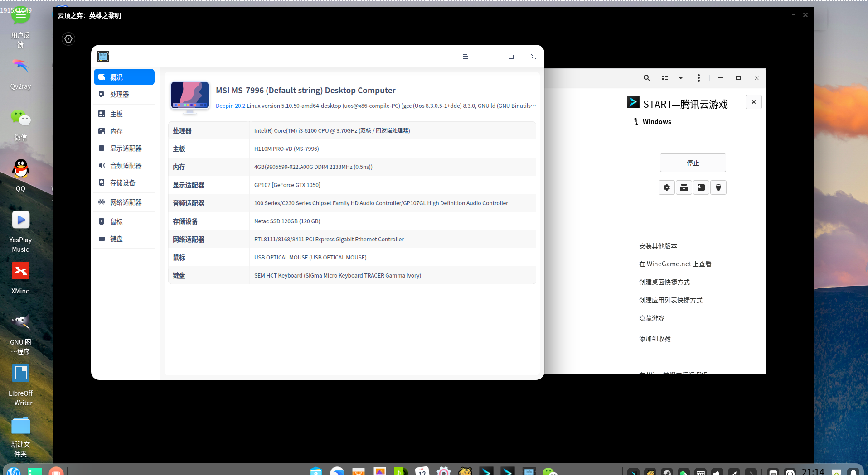868x475 pixels.
Task: Open the 用户反馈 desktop icon
Action: point(20,28)
